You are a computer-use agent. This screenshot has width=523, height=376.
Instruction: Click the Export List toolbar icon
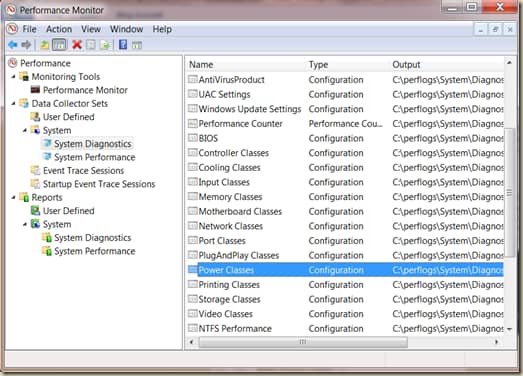click(105, 45)
